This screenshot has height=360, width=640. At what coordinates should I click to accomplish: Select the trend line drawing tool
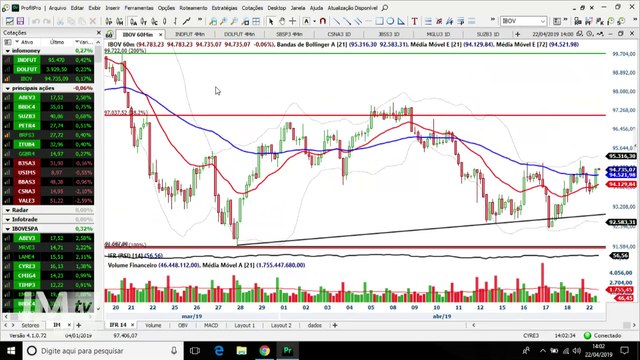click(x=336, y=21)
